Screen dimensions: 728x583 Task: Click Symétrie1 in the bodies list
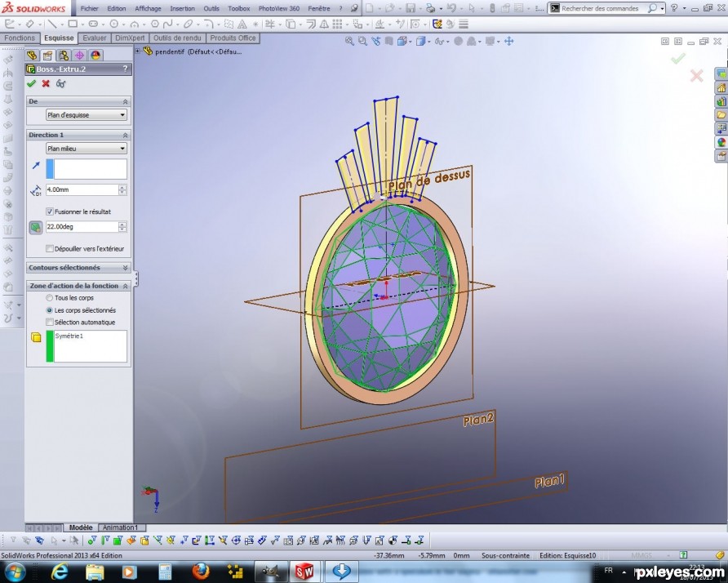click(x=69, y=336)
